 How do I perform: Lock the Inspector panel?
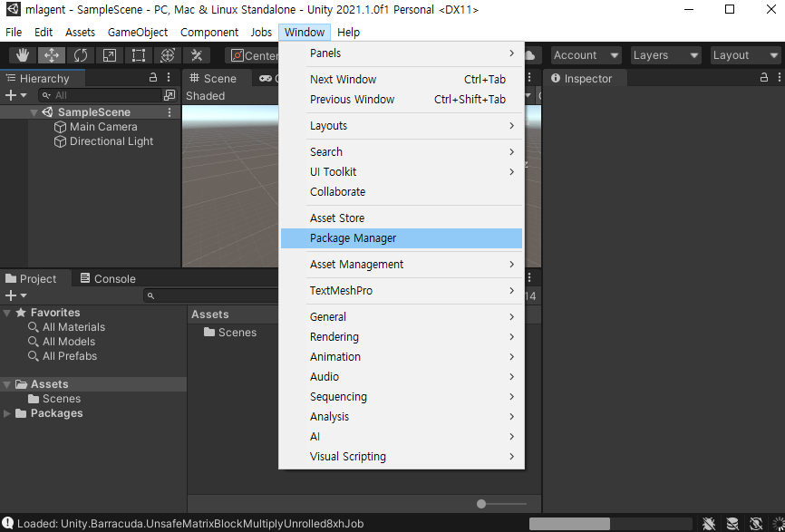click(763, 78)
